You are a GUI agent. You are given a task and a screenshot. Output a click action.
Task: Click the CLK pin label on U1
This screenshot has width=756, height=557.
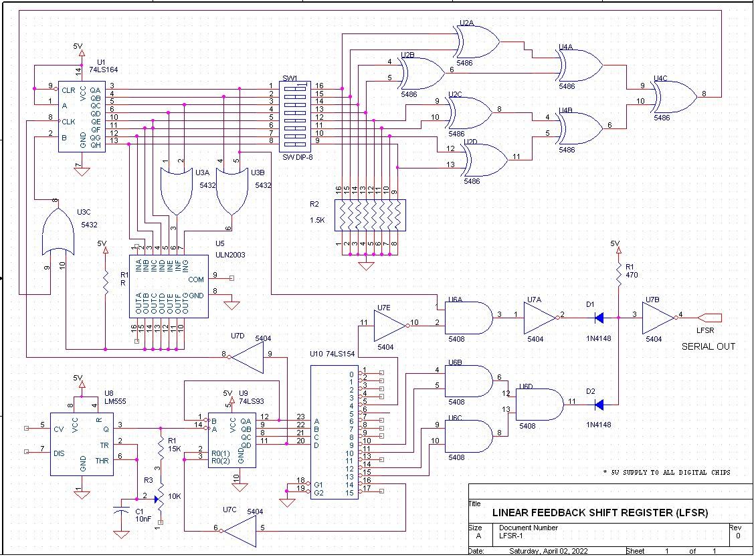tap(68, 122)
